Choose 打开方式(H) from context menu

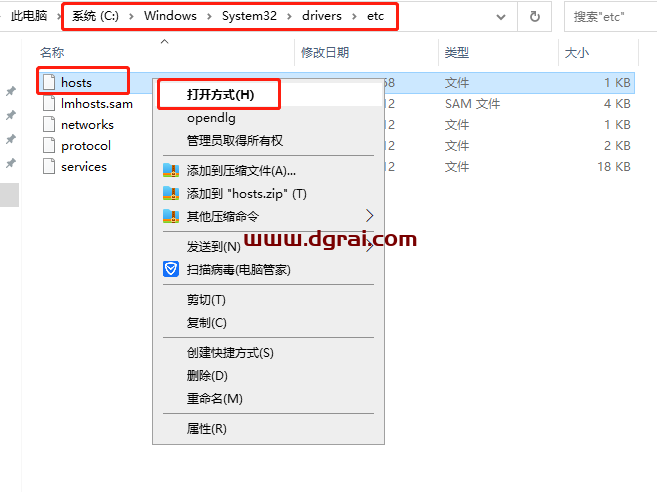[220, 94]
